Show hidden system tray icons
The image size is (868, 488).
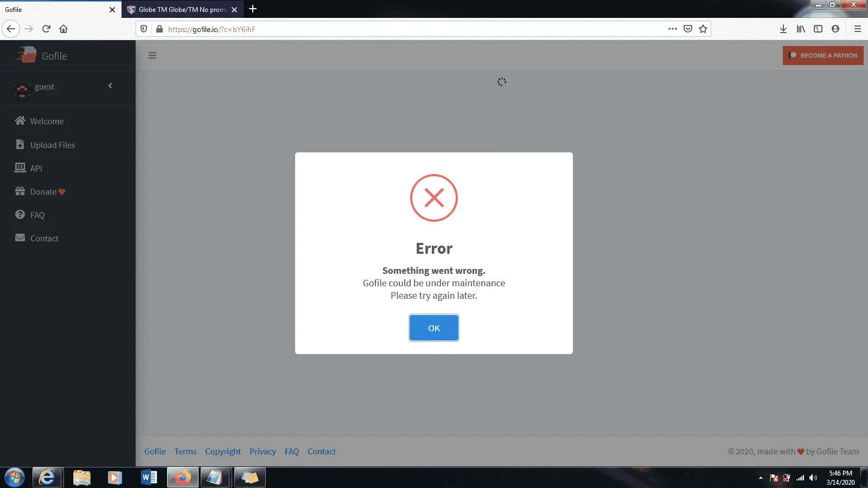(761, 478)
